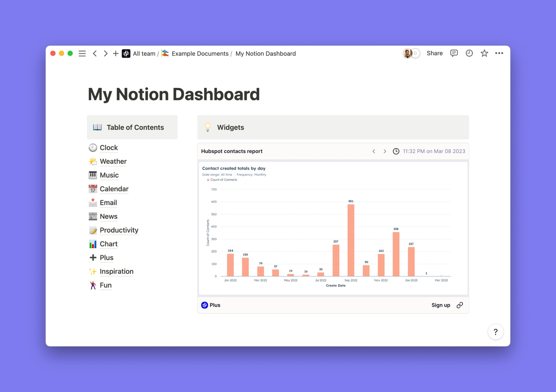Show previous Hubspot report snapshot
This screenshot has height=392, width=556.
click(374, 151)
